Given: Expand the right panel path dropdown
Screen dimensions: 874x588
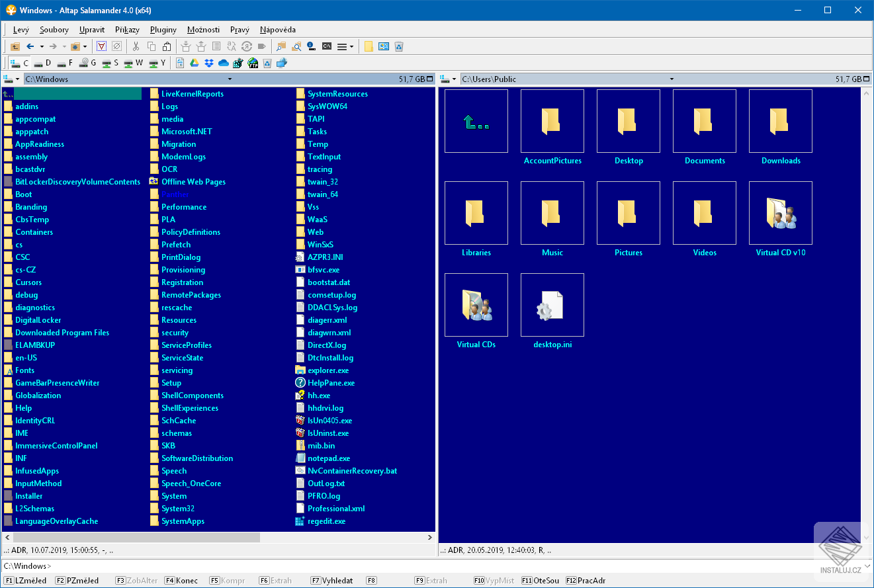Looking at the screenshot, I should tap(672, 79).
